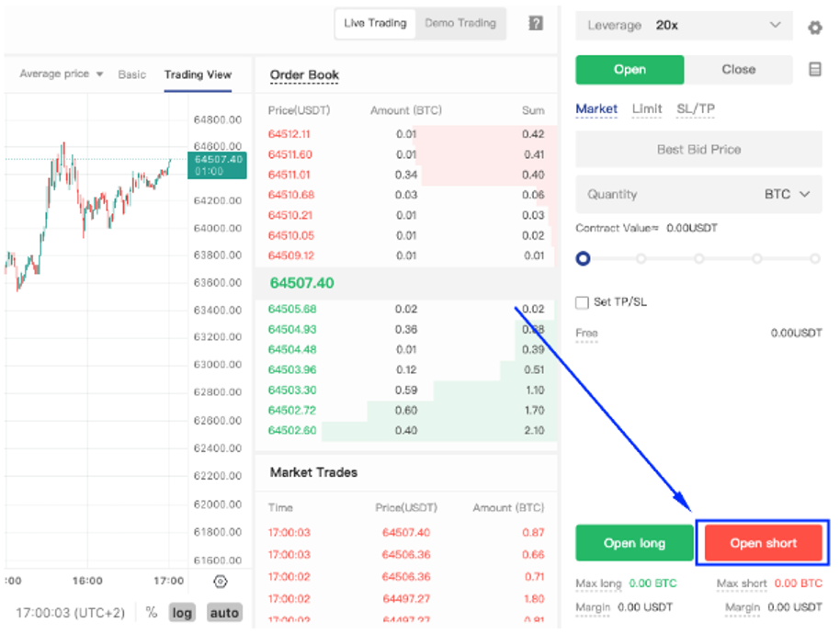Click the help question mark icon
The width and height of the screenshot is (840, 634).
(536, 23)
